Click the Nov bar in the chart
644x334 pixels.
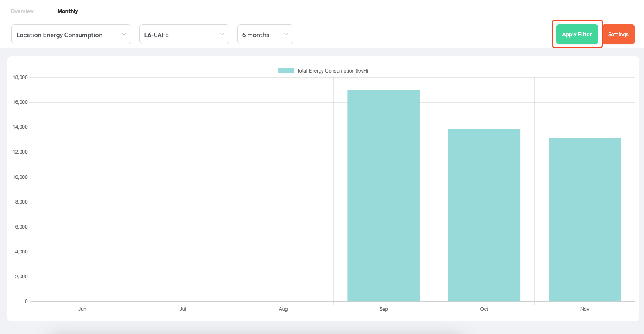[x=585, y=220]
